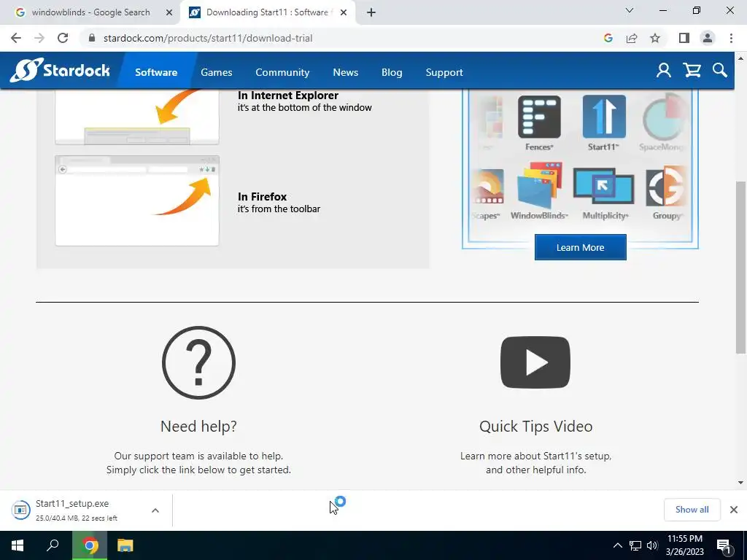Open the Google icon in address bar
Image resolution: width=747 pixels, height=560 pixels.
pyautogui.click(x=608, y=38)
